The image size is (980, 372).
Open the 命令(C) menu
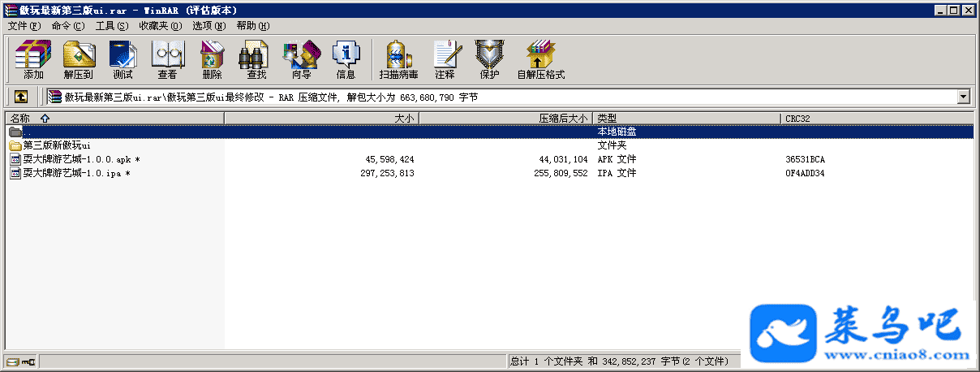pyautogui.click(x=67, y=26)
